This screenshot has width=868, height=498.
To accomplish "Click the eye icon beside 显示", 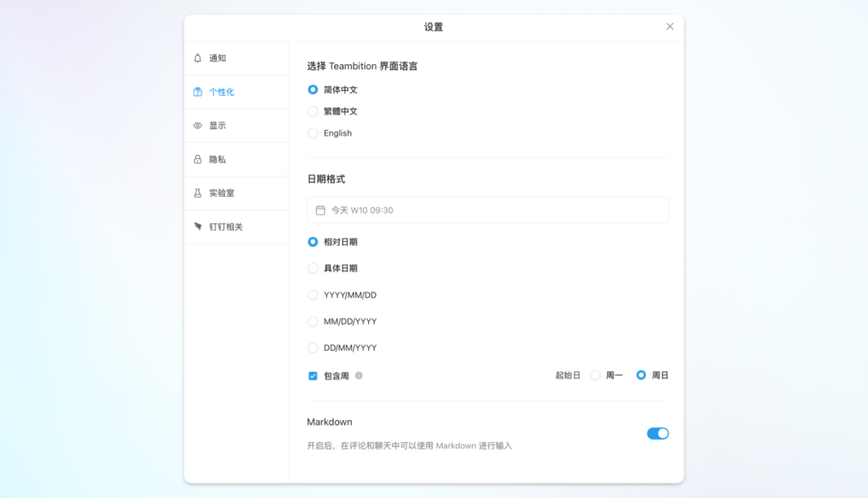I will coord(198,125).
